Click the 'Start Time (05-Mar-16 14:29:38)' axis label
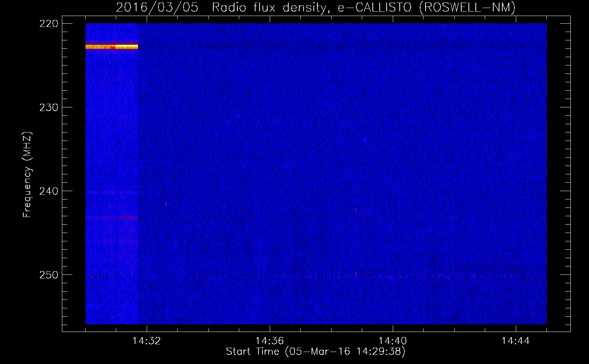Viewport: 589px width, 364px height. tap(315, 352)
